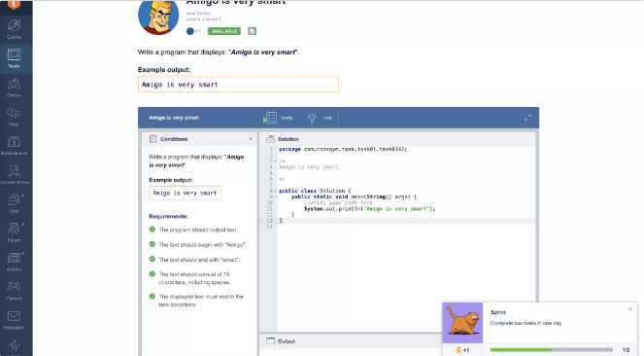Open the Course section in sidebar
This screenshot has height=356, width=644.
click(x=14, y=29)
